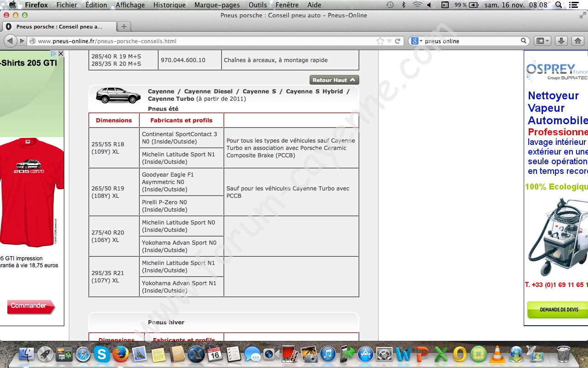
Task: Open a new tab with the plus button
Action: [x=124, y=27]
